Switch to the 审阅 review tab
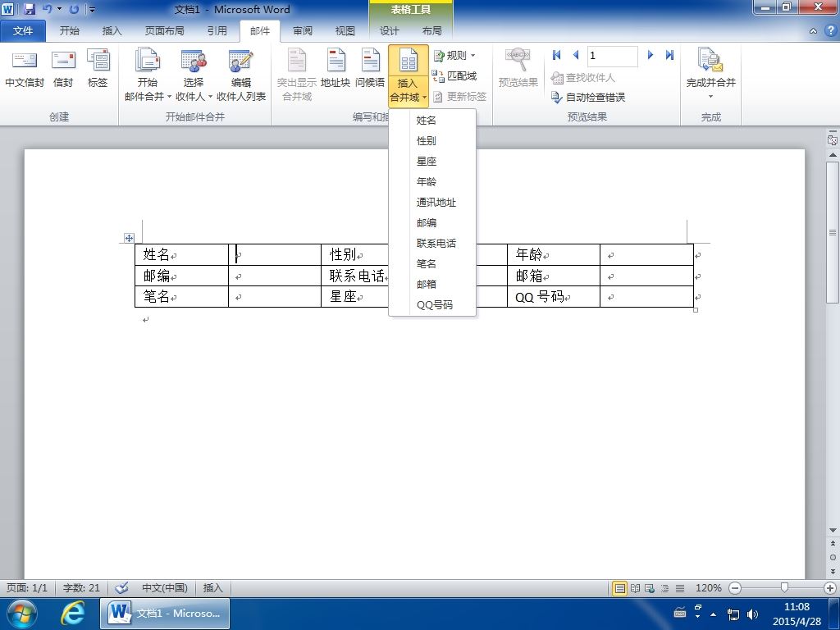Image resolution: width=840 pixels, height=630 pixels. click(x=303, y=31)
